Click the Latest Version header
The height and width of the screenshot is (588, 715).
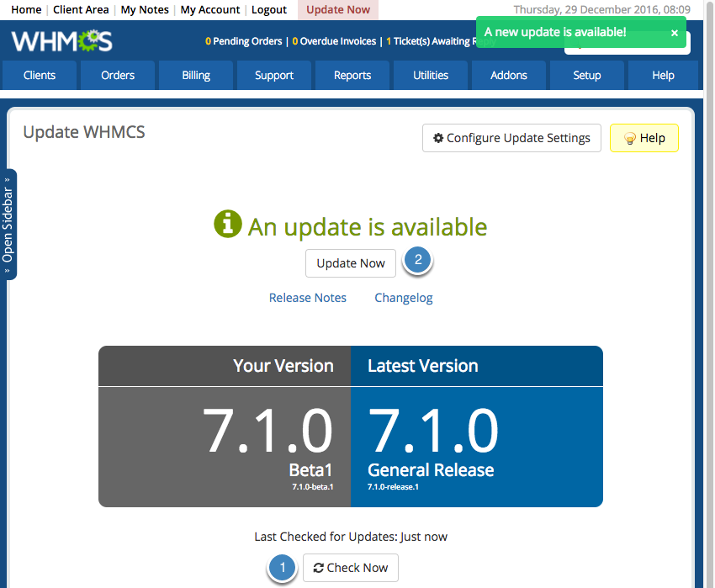(423, 366)
